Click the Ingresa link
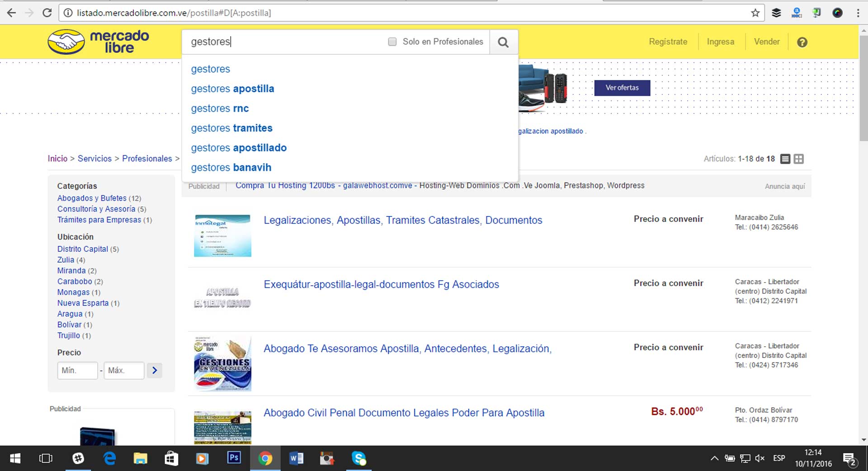Viewport: 868px width, 471px height. [720, 42]
